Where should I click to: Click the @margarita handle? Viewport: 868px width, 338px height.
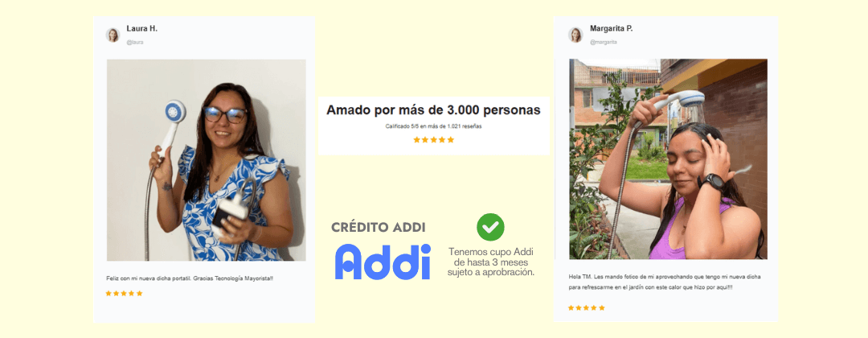(603, 42)
